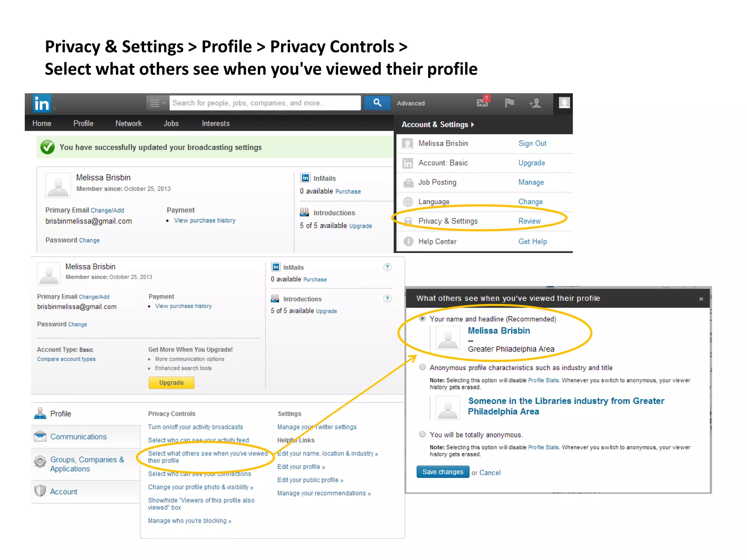The image size is (747, 560).
Task: Click Edit your public profile link
Action: pos(310,480)
